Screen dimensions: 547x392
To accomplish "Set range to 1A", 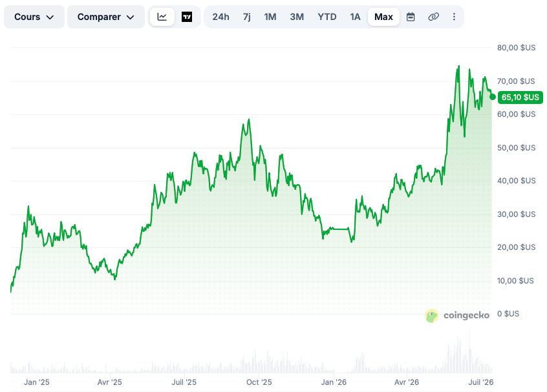I will tap(355, 17).
